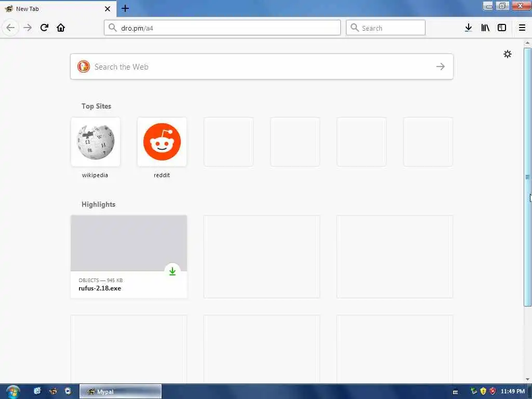Viewport: 532px width, 399px height.
Task: Click the page vertical scrollbar thumb
Action: (527, 177)
